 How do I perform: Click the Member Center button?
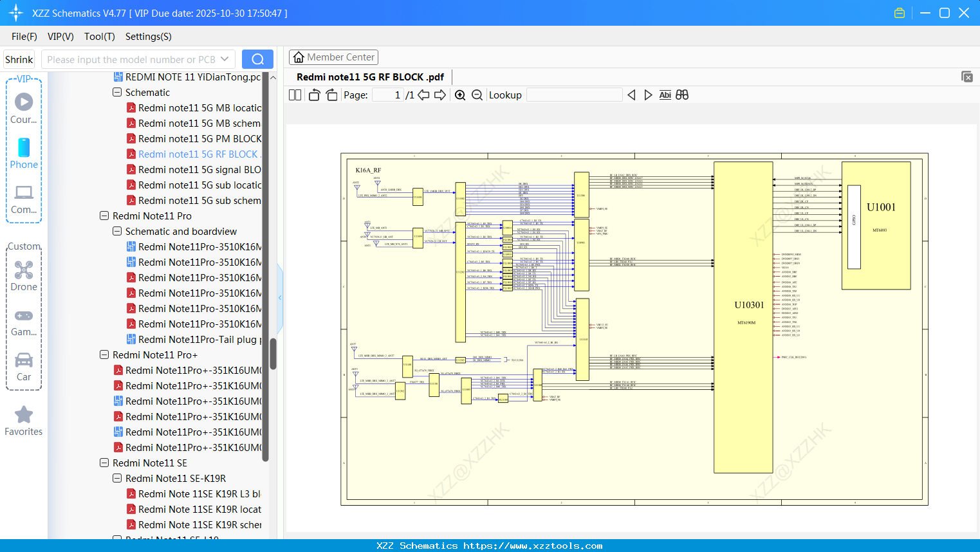(333, 57)
